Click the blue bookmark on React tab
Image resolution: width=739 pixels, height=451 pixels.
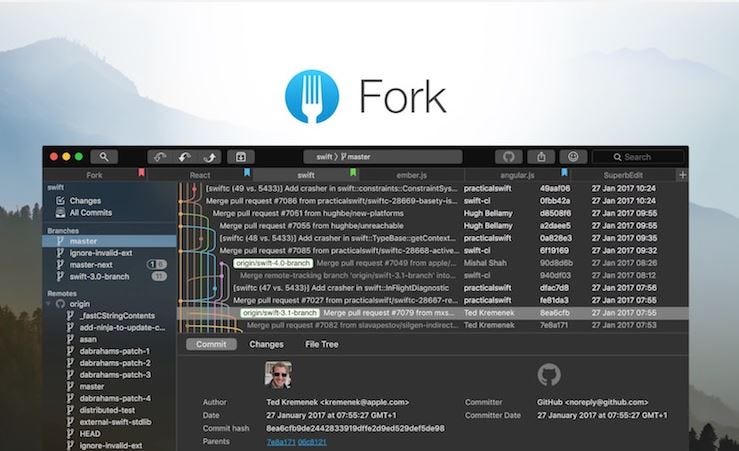pos(246,173)
